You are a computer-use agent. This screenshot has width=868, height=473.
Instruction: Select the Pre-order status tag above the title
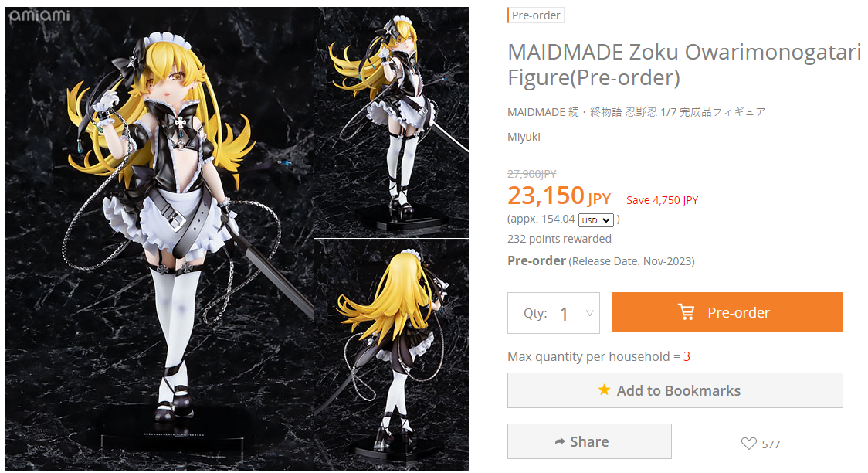536,15
